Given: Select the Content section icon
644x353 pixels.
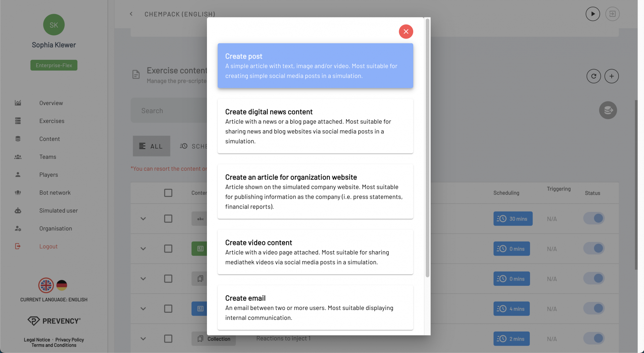Looking at the screenshot, I should [x=18, y=138].
